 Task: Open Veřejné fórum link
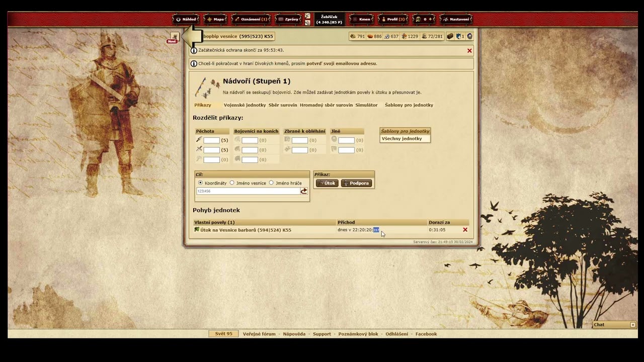pyautogui.click(x=259, y=334)
